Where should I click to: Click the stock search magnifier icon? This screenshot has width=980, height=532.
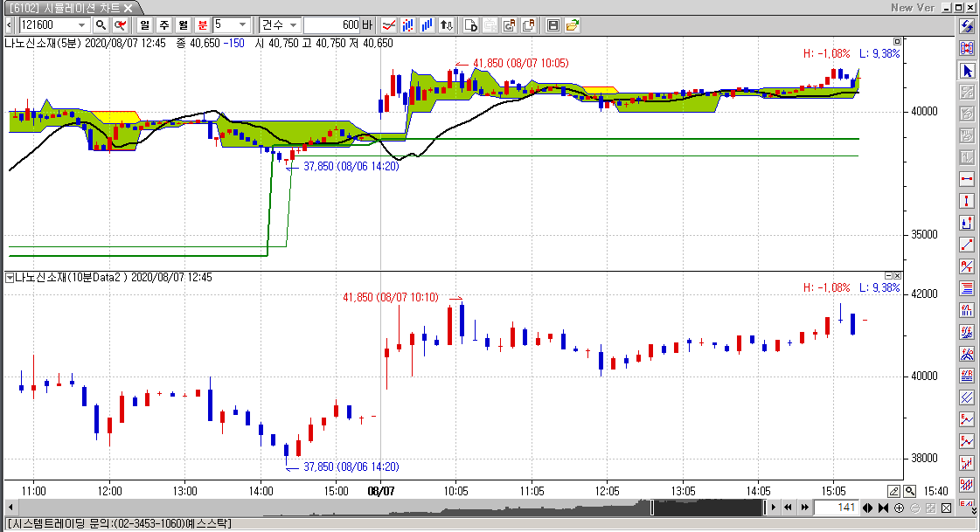[x=101, y=25]
